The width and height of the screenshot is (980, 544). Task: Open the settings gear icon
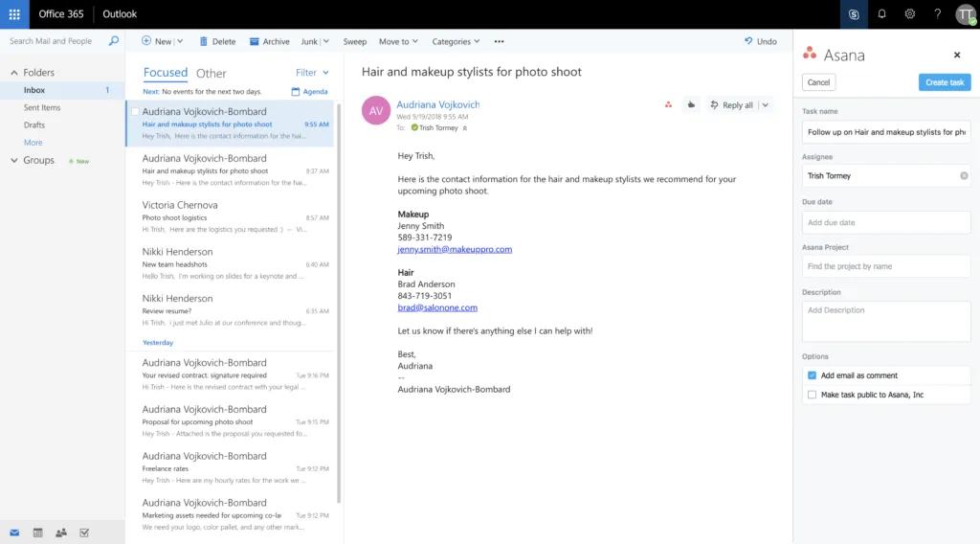(909, 14)
